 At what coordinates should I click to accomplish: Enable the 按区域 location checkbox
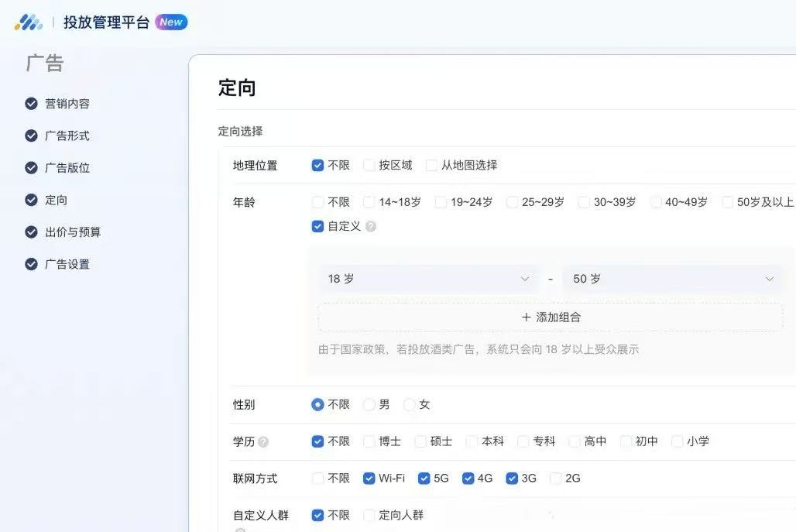point(369,165)
